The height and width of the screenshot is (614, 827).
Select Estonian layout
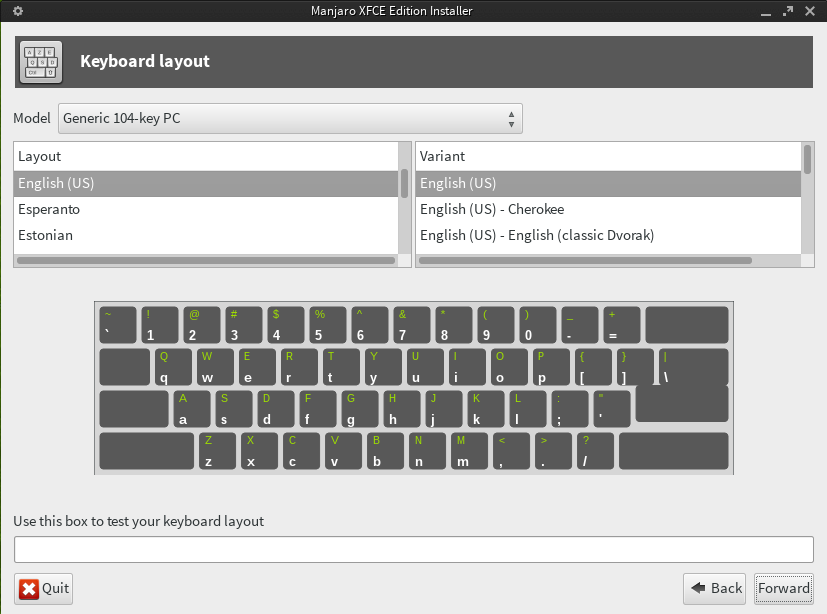[206, 235]
